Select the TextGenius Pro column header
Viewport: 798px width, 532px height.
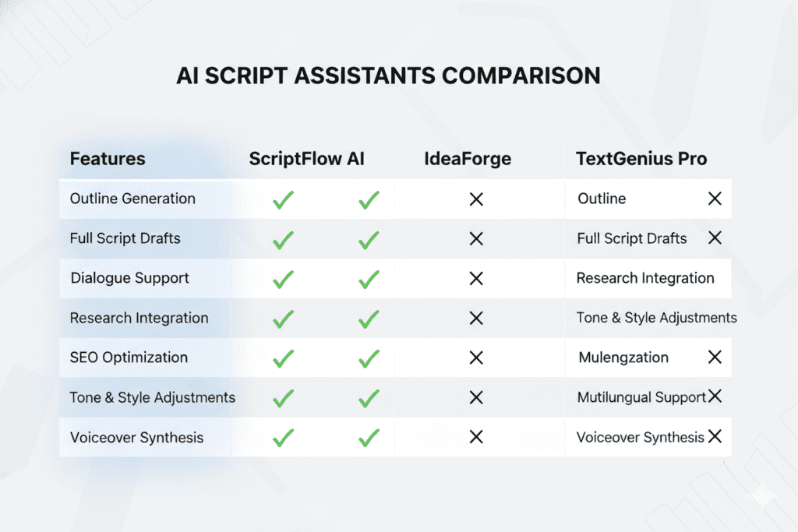click(x=641, y=159)
